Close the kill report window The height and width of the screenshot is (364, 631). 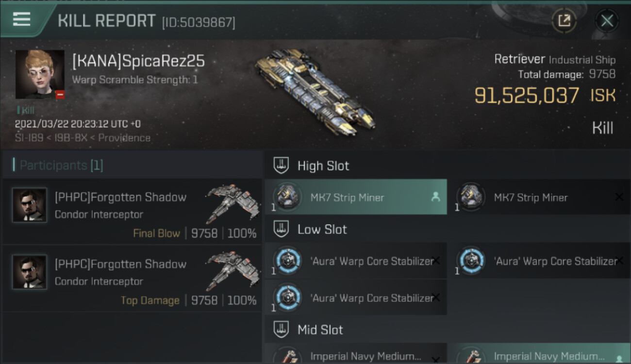607,21
